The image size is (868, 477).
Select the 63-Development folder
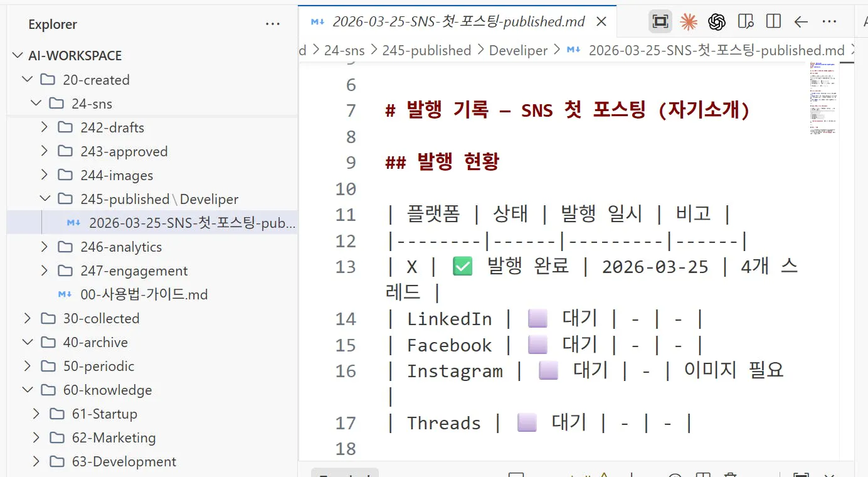pyautogui.click(x=123, y=461)
